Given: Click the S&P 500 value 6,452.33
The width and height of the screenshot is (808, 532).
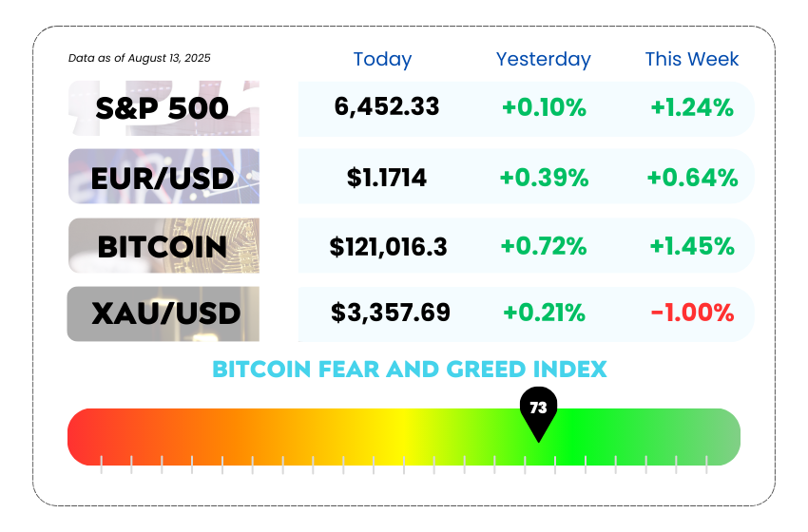Looking at the screenshot, I should pos(387,106).
